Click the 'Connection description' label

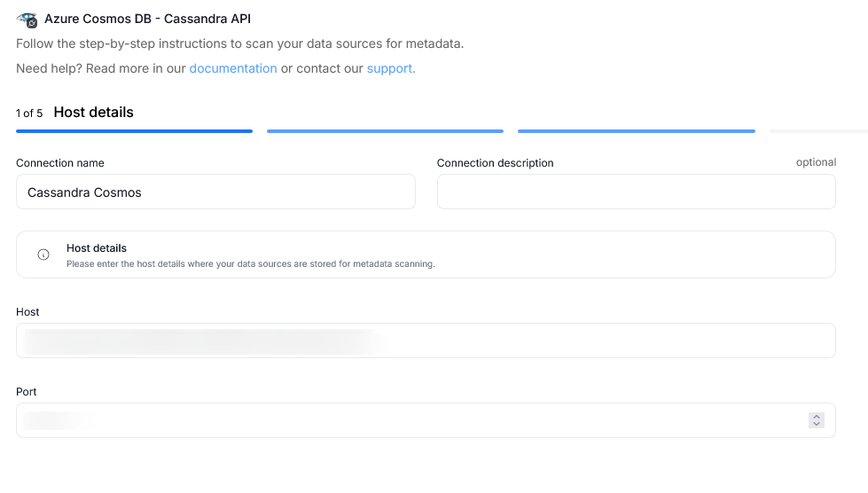point(496,163)
